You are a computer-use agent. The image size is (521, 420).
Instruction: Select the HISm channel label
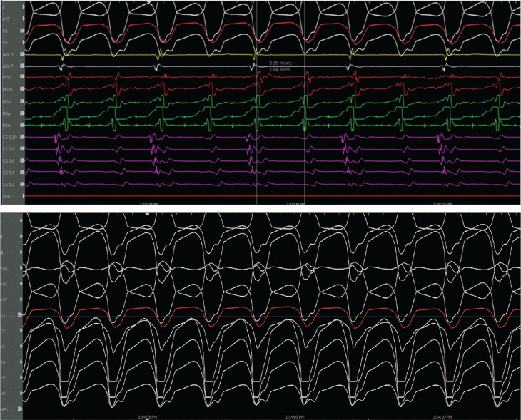tap(7, 89)
